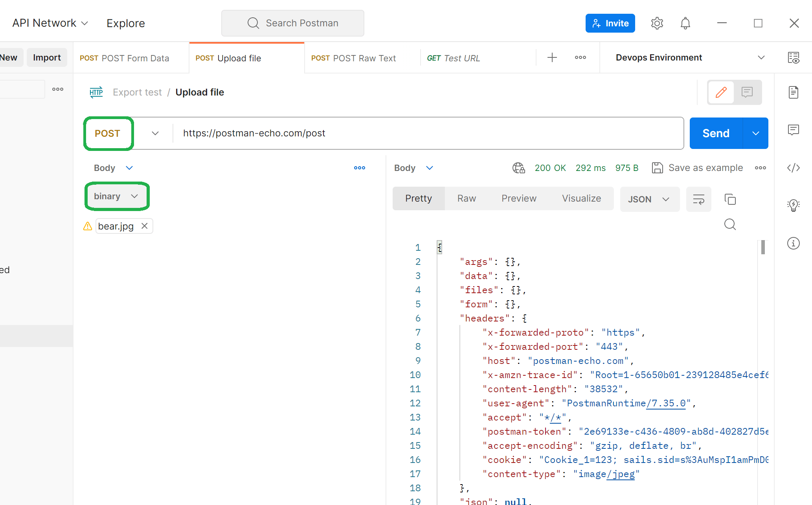Viewport: 812px width, 505px height.
Task: Open Postbot with the lightbulb icon
Action: [793, 205]
